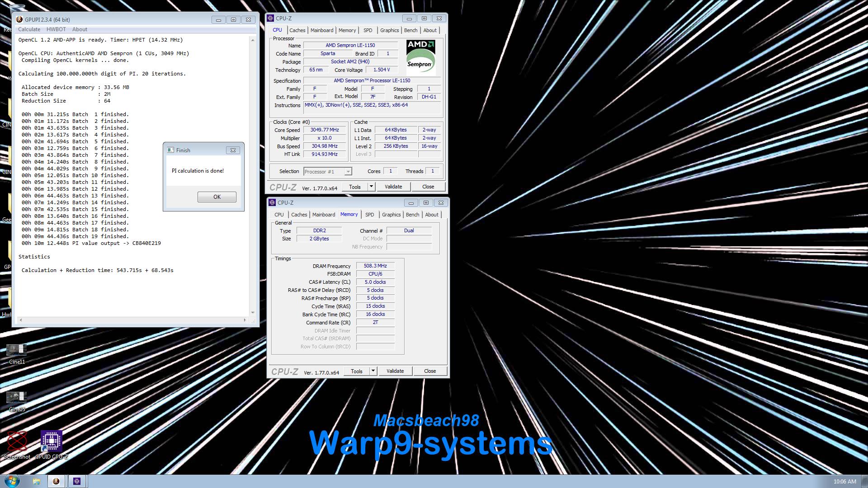This screenshot has height=488, width=868.
Task: Expand Tools dropdown arrow in top CPU-Z
Action: (x=371, y=187)
